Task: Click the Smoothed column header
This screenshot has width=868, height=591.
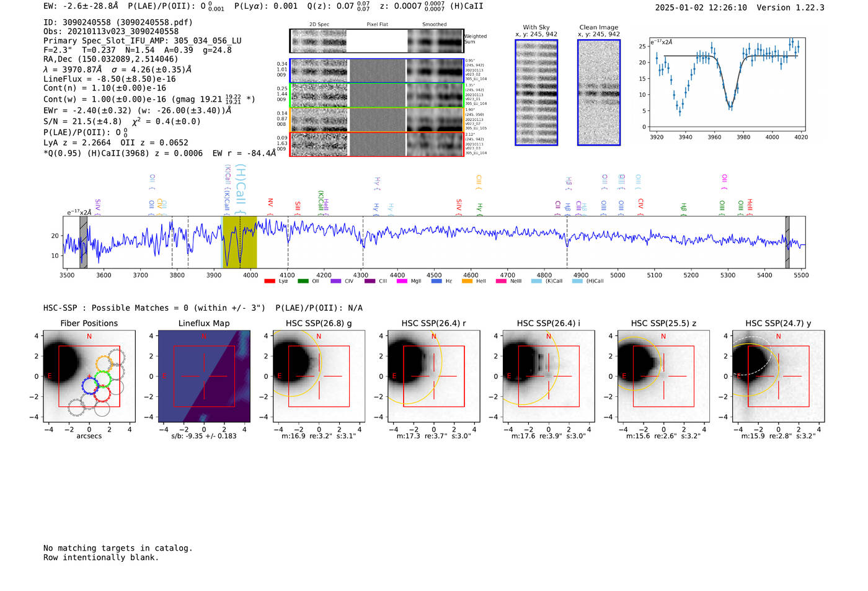Action: tap(434, 25)
